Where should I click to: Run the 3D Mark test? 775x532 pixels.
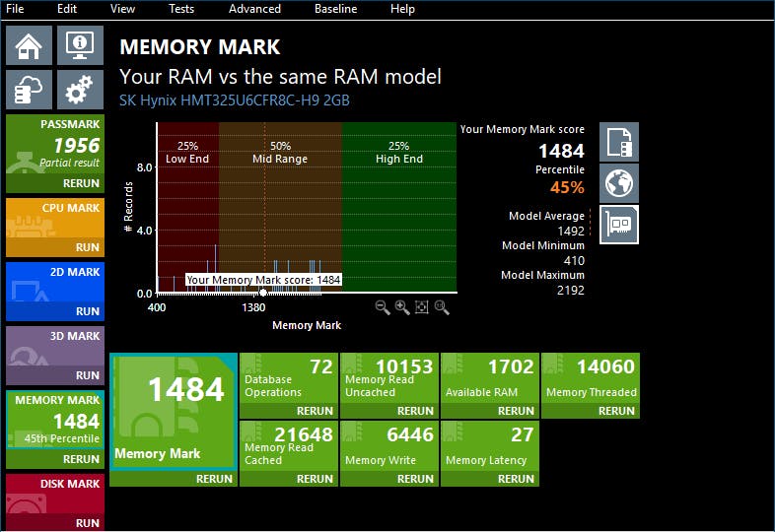point(88,375)
